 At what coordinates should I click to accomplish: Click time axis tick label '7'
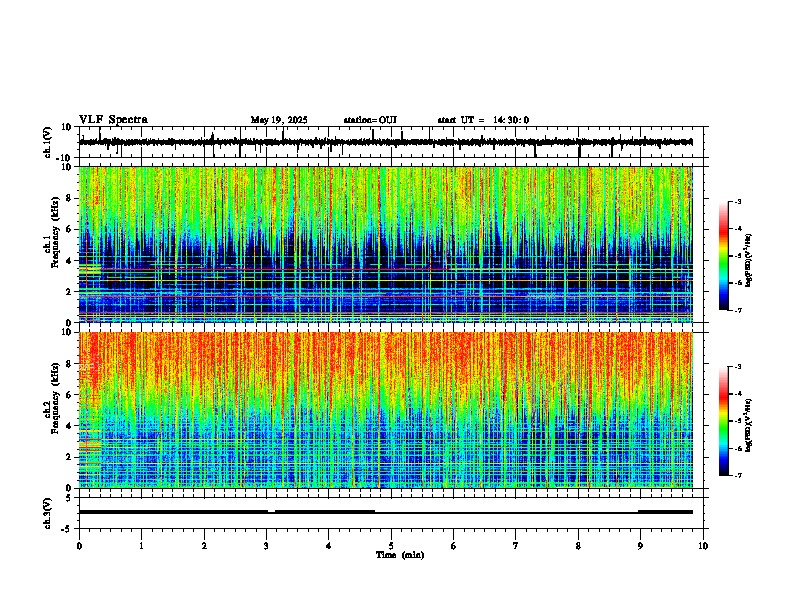pyautogui.click(x=516, y=546)
